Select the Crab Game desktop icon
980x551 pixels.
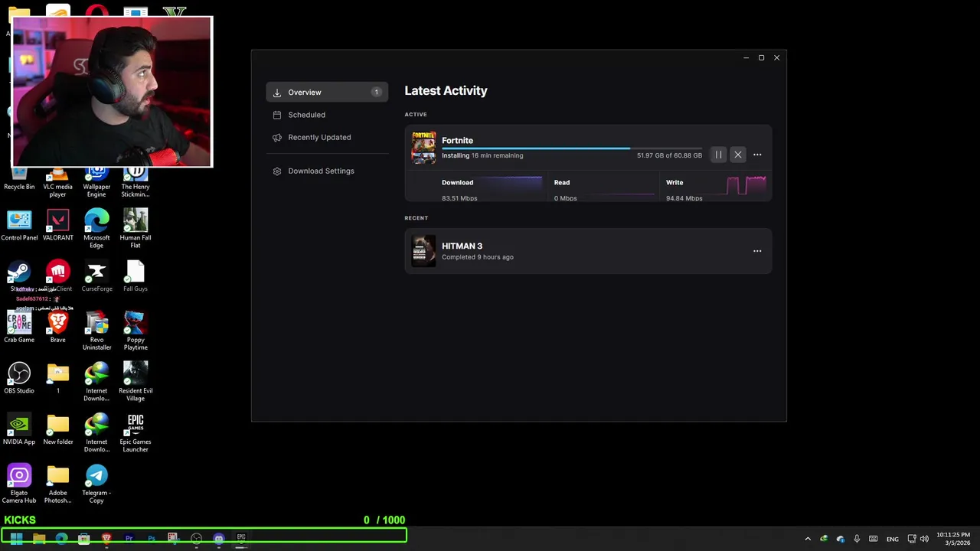pyautogui.click(x=19, y=327)
